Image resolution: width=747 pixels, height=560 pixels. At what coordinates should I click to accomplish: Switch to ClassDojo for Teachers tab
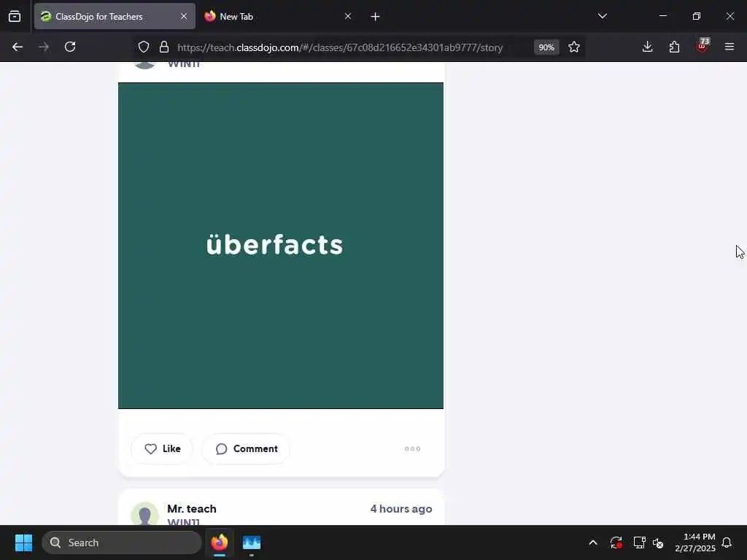(x=115, y=16)
